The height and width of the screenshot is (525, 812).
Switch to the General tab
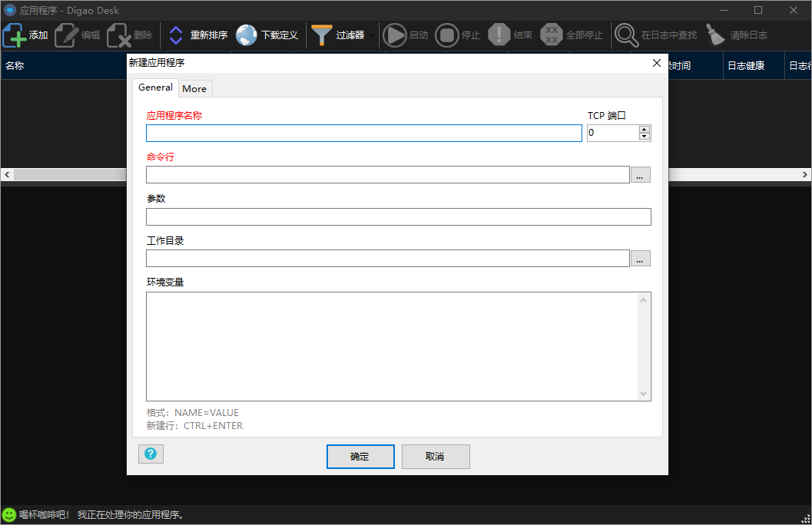(155, 87)
